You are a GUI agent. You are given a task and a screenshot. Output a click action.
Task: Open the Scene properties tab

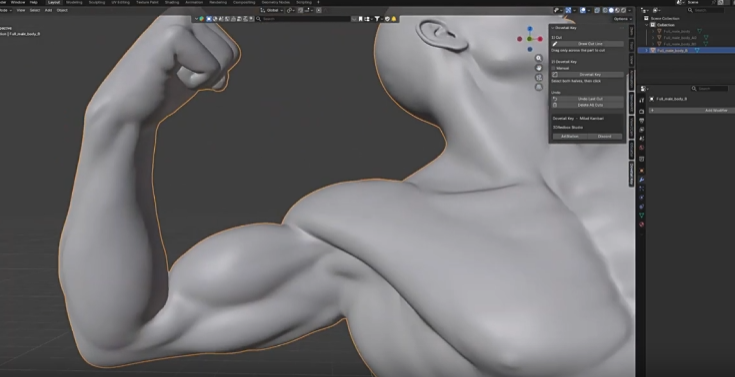(x=642, y=138)
